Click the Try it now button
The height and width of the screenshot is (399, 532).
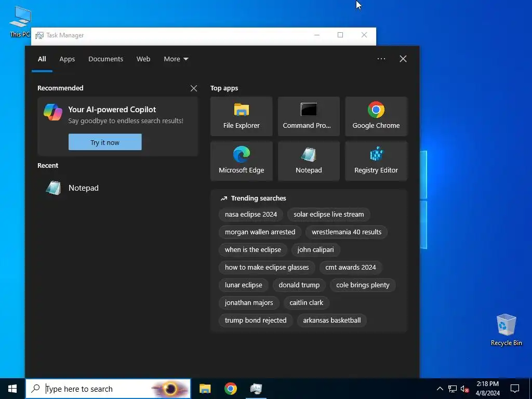tap(105, 142)
